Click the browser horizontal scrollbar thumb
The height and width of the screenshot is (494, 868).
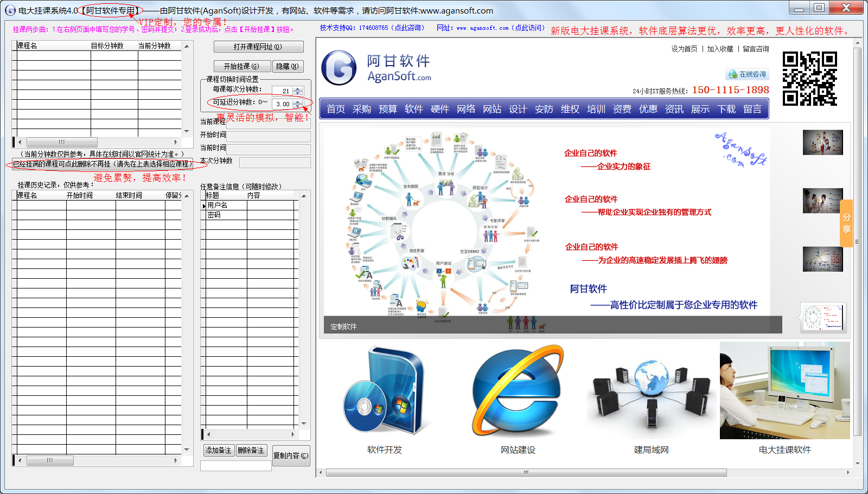[x=525, y=473]
